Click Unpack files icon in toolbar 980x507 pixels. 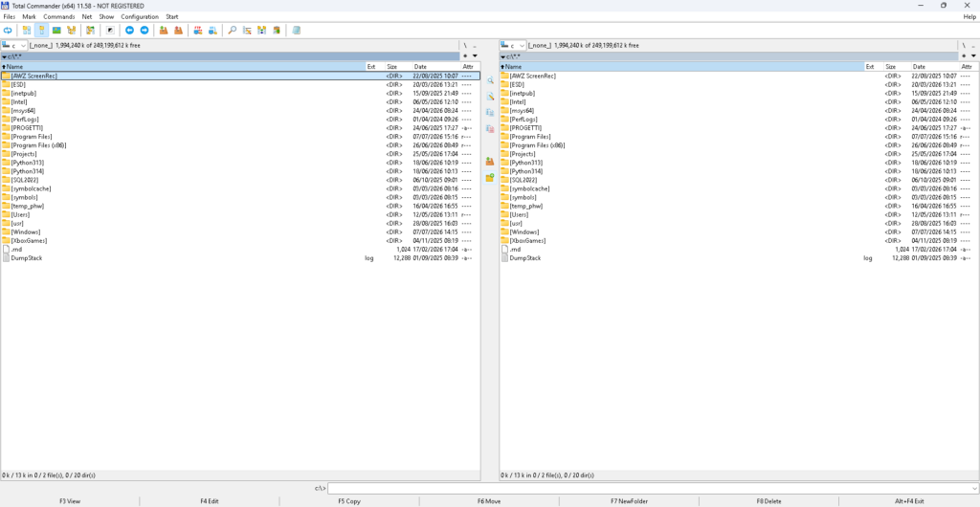tap(178, 30)
